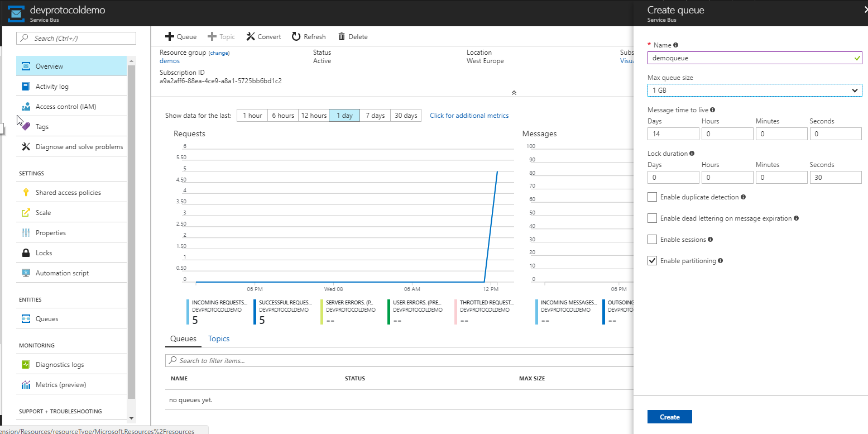Click the Properties bars icon
This screenshot has height=434, width=868.
point(26,233)
